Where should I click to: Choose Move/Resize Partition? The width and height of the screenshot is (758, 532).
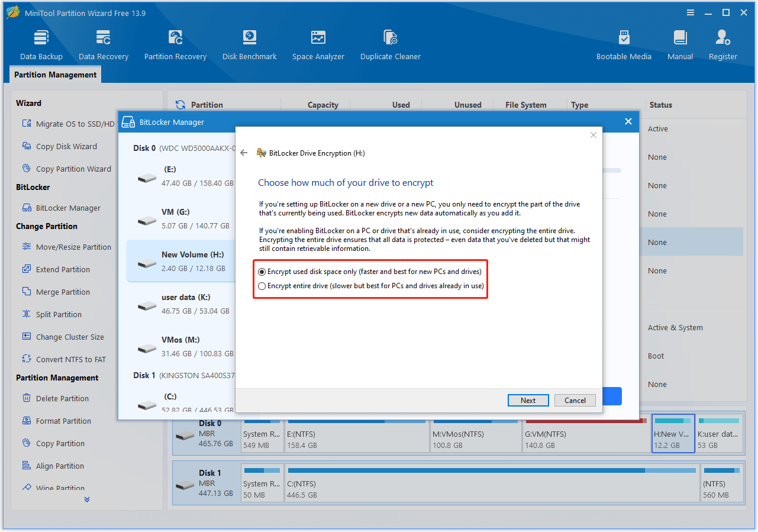66,247
